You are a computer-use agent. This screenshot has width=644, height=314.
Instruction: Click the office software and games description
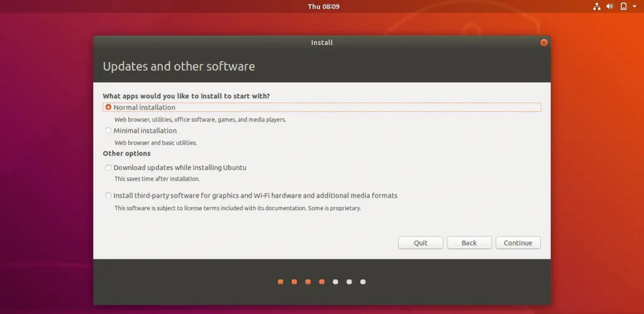(199, 120)
